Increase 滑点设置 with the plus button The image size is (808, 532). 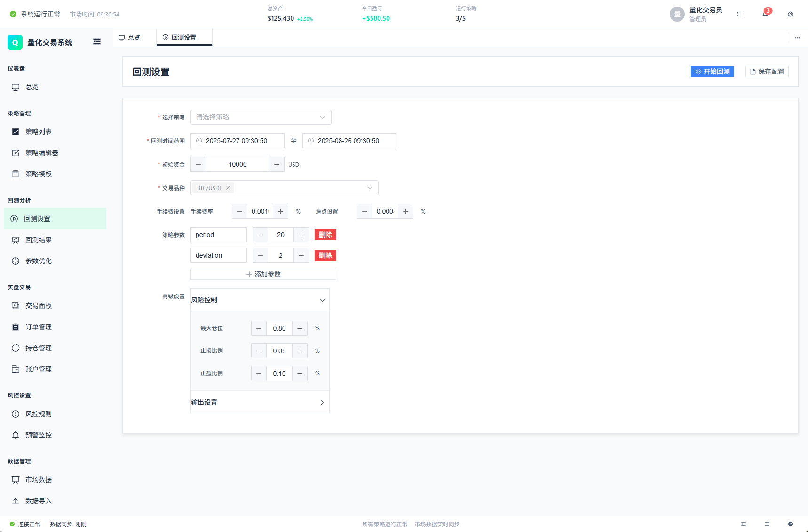(405, 211)
